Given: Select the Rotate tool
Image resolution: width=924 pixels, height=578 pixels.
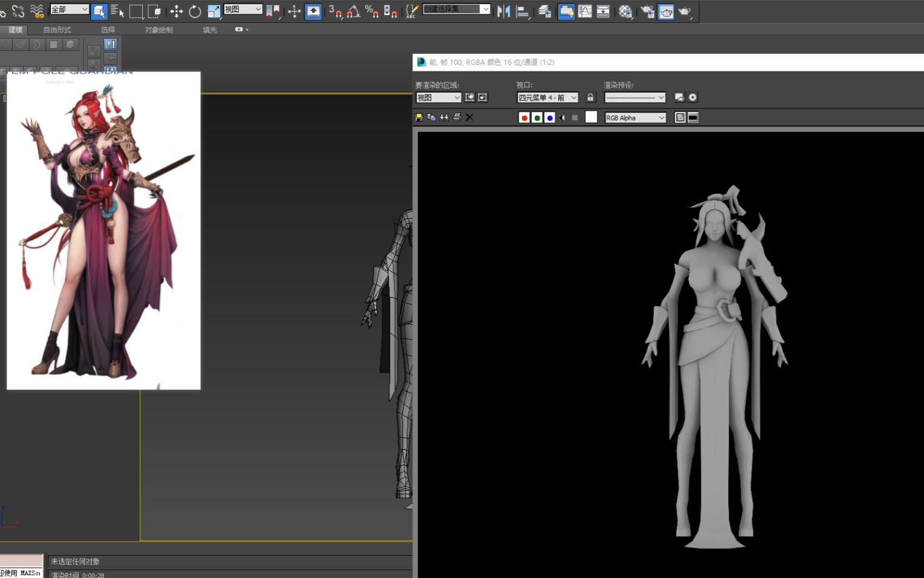Looking at the screenshot, I should pyautogui.click(x=195, y=11).
